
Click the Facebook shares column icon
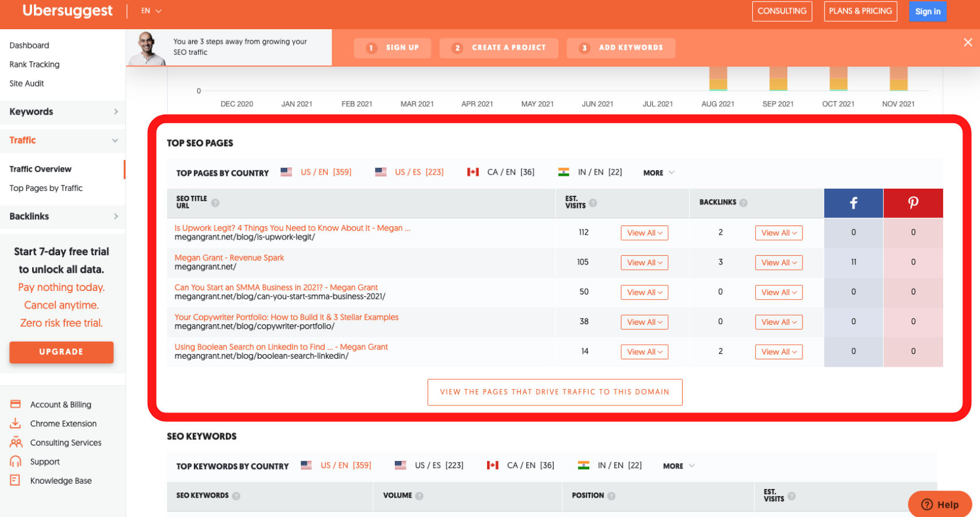tap(853, 203)
